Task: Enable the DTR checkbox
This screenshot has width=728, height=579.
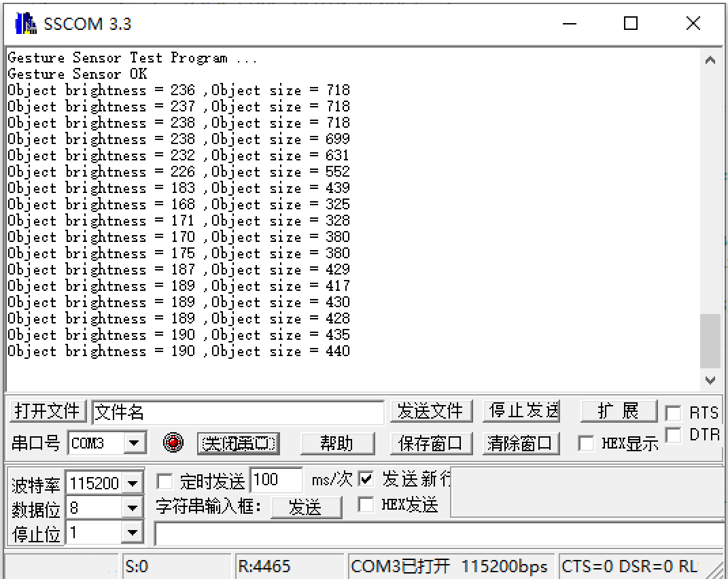Action: 673,435
